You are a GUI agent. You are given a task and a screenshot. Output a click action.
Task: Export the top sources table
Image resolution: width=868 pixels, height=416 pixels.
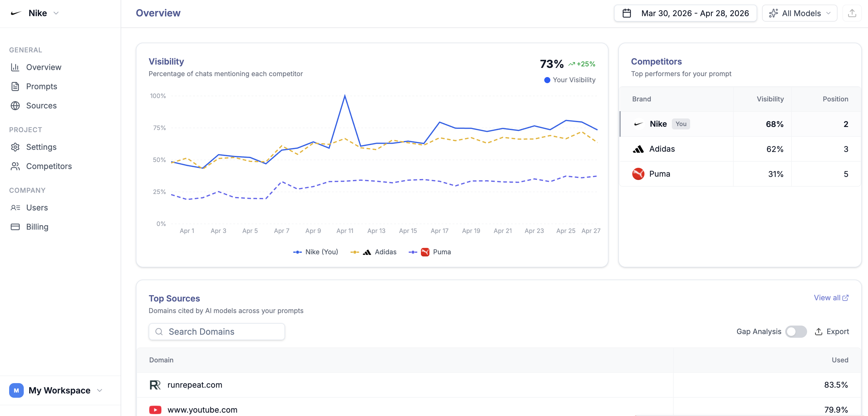click(832, 331)
